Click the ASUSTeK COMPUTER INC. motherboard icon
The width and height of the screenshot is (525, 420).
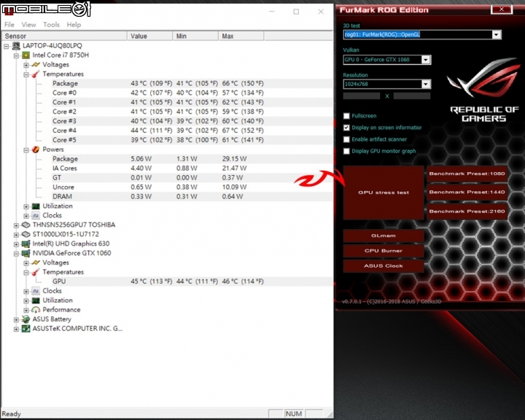[x=26, y=329]
